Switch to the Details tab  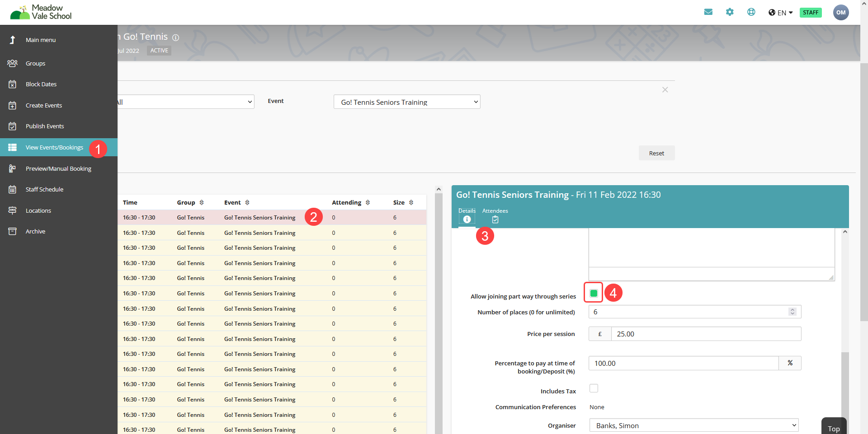point(467,215)
